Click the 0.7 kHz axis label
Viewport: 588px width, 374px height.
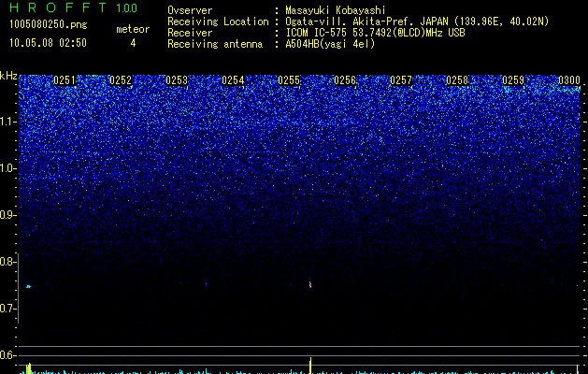[x=7, y=309]
